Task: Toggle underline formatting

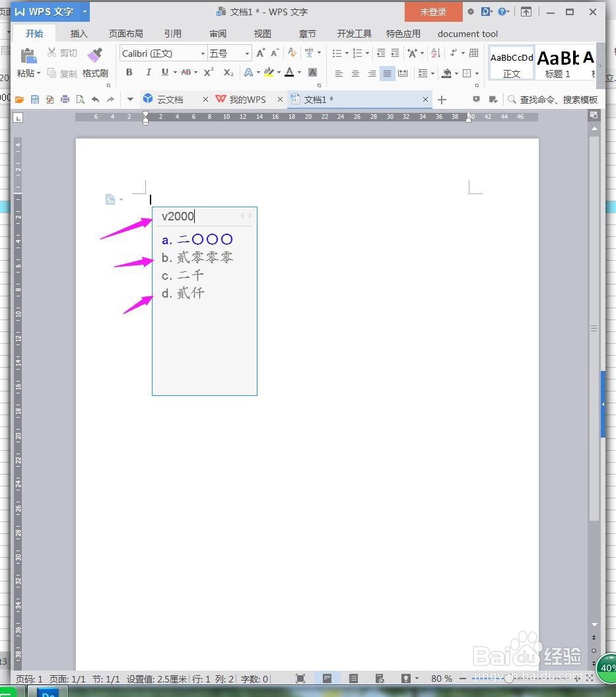Action: [165, 73]
